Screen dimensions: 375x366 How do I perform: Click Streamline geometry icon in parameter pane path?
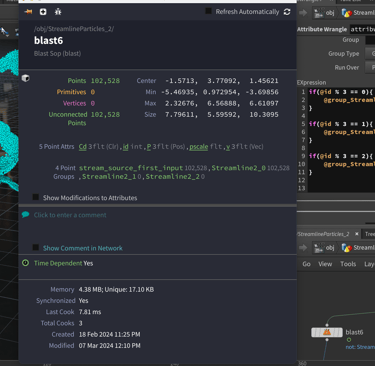point(347,13)
